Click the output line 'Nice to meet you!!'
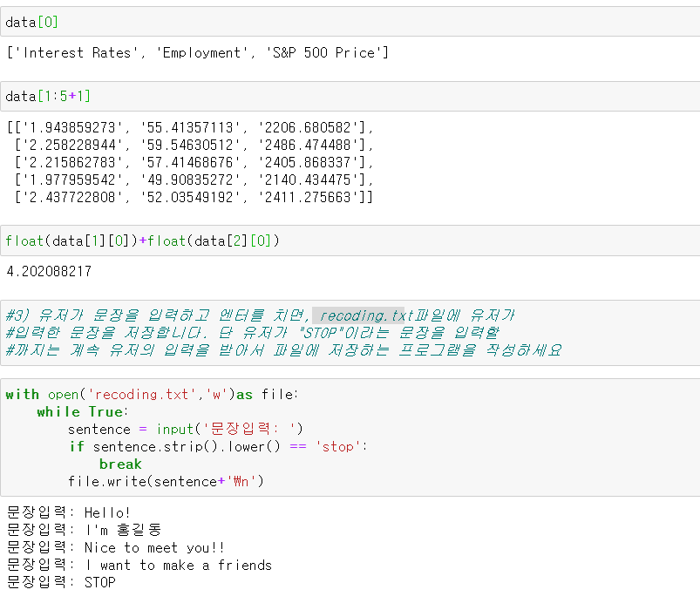This screenshot has height=610, width=700. (x=116, y=547)
